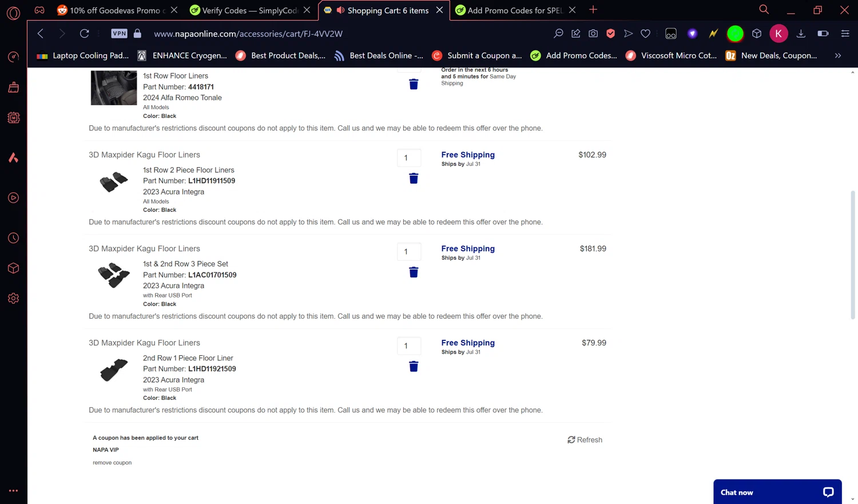Image resolution: width=858 pixels, height=504 pixels.
Task: Click the green circle extension icon
Action: [x=735, y=34]
